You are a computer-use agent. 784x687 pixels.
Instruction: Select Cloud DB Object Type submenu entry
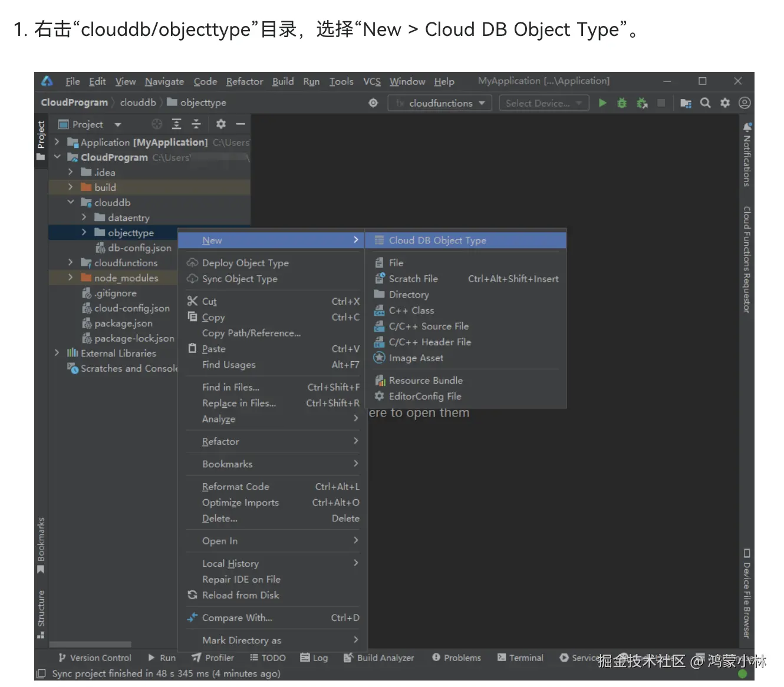click(466, 240)
